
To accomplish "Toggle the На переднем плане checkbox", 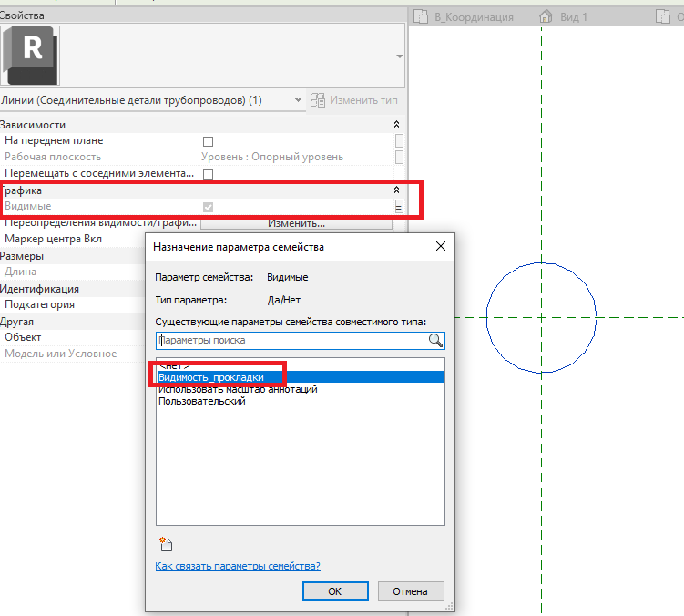I will (x=208, y=141).
